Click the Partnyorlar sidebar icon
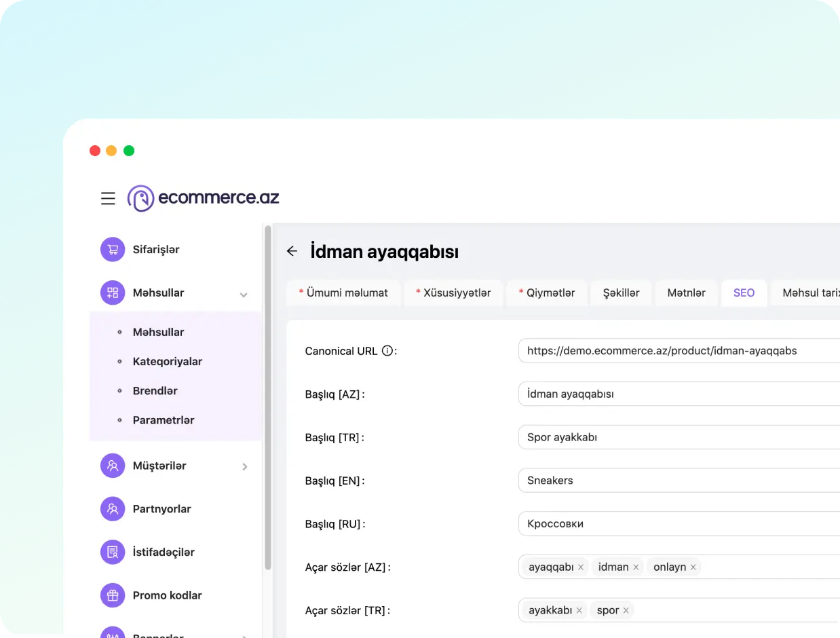840x638 pixels. click(x=113, y=508)
